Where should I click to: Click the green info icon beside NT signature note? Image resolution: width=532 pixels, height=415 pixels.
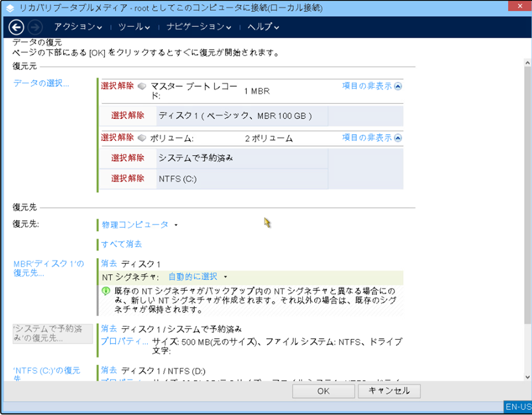pyautogui.click(x=105, y=291)
